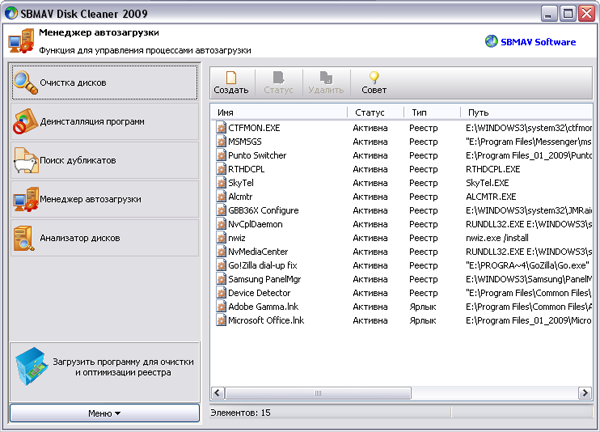Viewport: 600px width, 432px height.
Task: Click the Статус toolbar button
Action: coord(278,83)
